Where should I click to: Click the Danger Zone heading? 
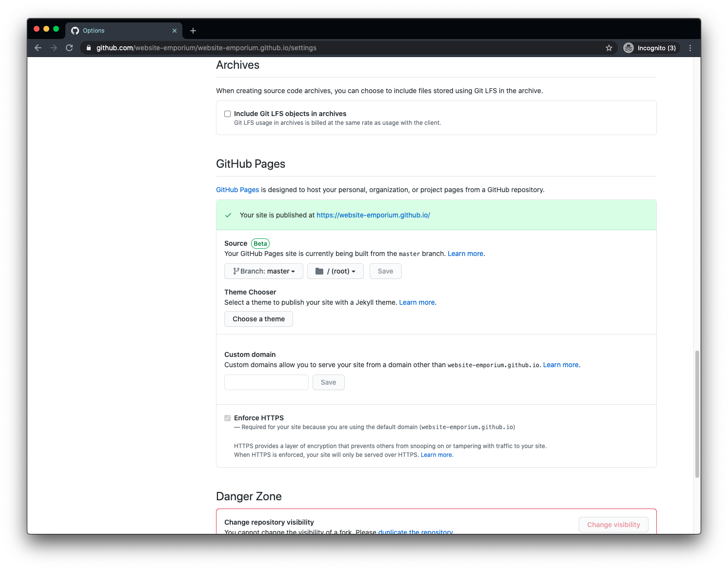[x=249, y=496]
